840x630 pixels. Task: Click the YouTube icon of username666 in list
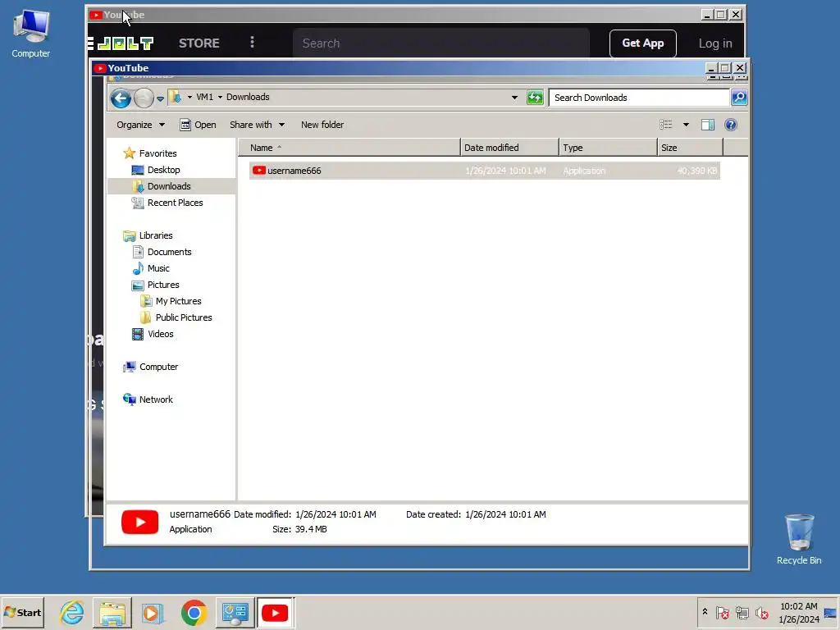pyautogui.click(x=258, y=171)
